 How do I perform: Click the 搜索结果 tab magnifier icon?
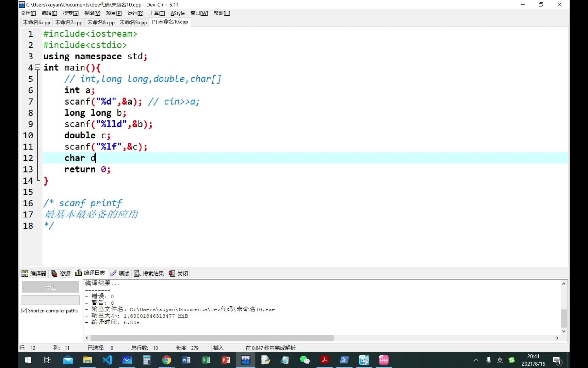[x=137, y=273]
